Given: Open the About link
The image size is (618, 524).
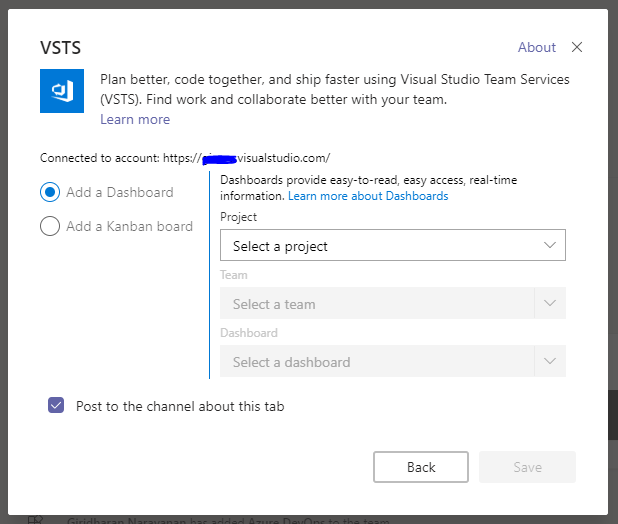Looking at the screenshot, I should (537, 47).
